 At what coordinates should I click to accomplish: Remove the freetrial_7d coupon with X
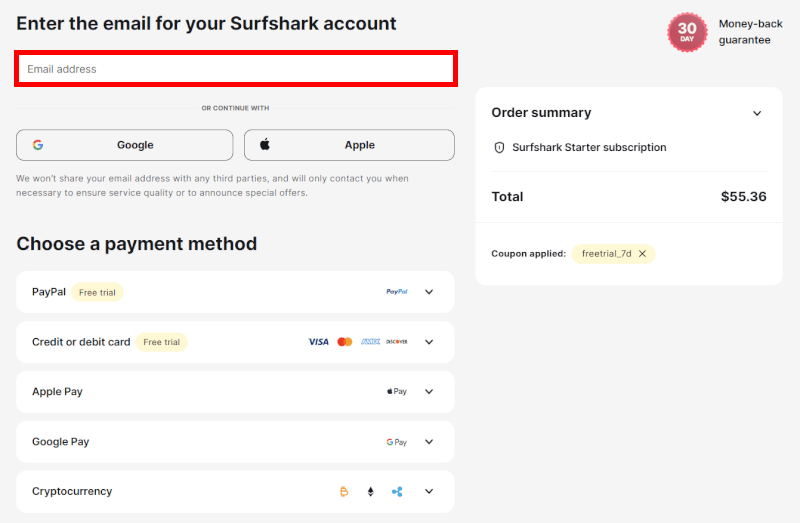point(642,254)
